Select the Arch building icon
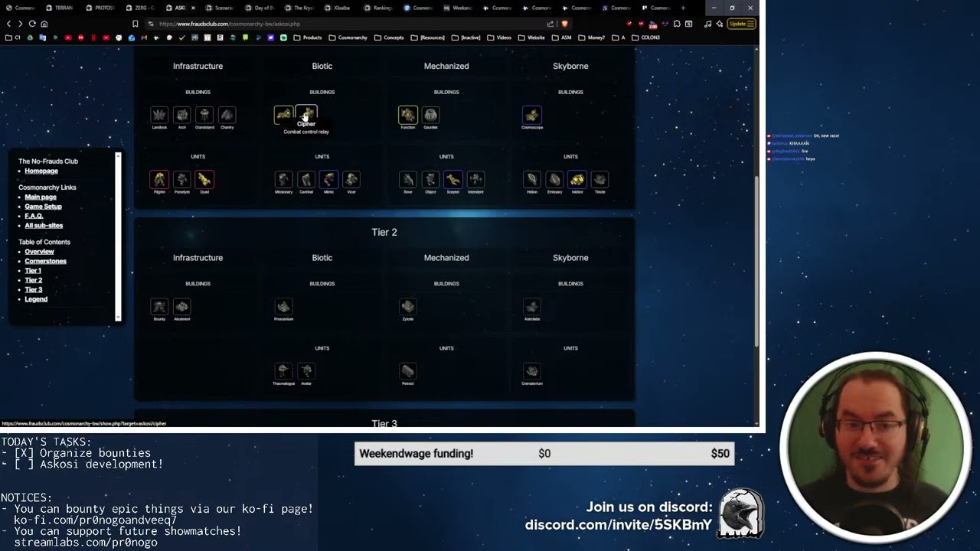This screenshot has height=551, width=980. point(181,115)
